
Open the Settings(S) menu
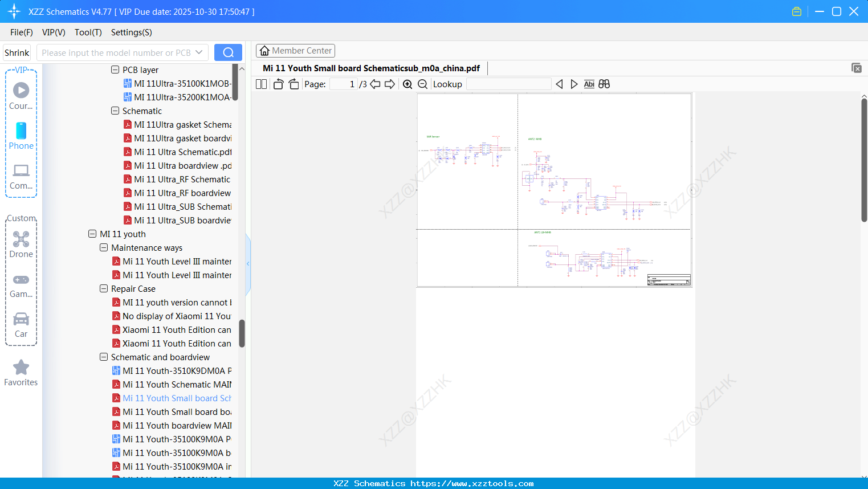point(132,32)
